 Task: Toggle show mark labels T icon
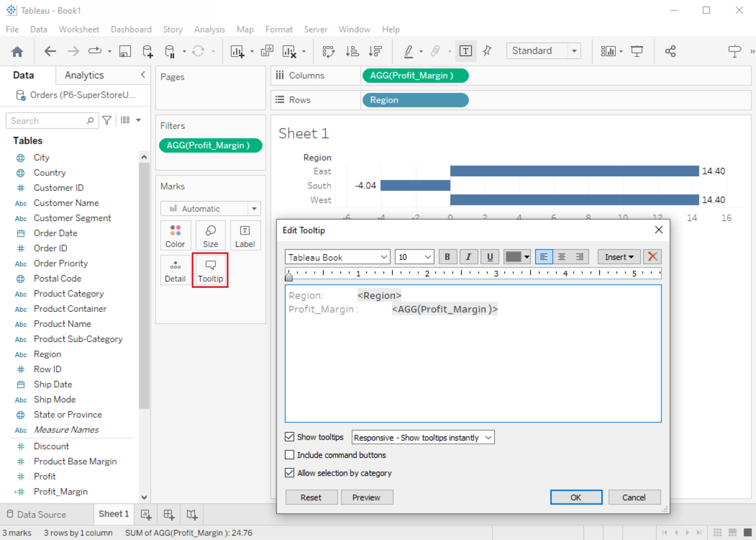(x=466, y=51)
